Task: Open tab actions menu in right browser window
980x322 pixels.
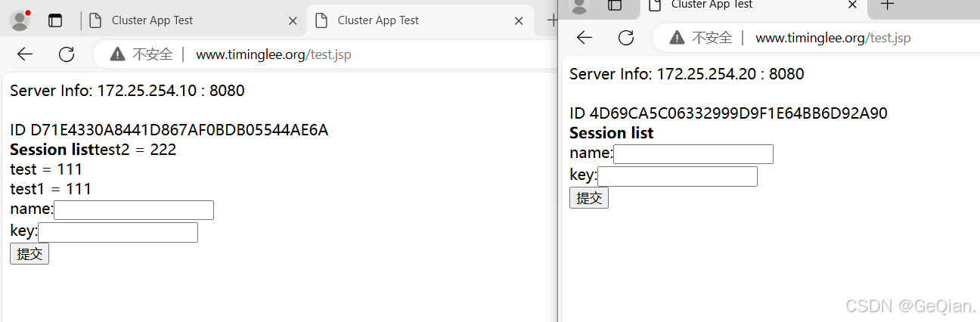Action: pyautogui.click(x=615, y=5)
